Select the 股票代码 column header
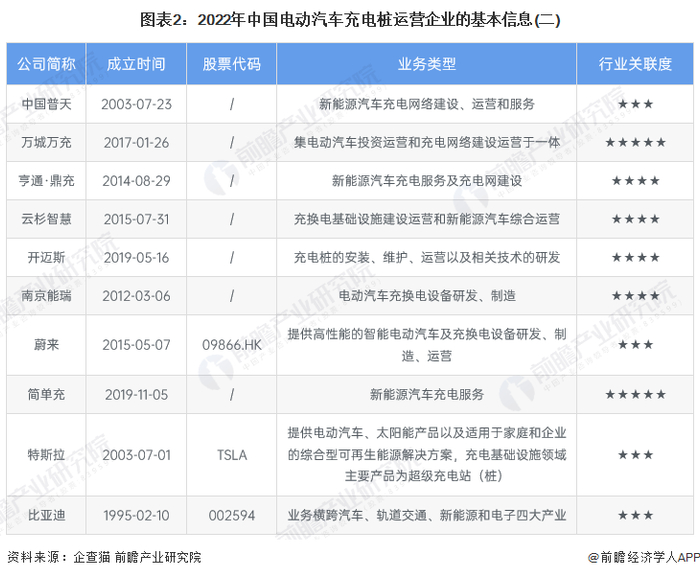The height and width of the screenshot is (577, 700). (231, 64)
